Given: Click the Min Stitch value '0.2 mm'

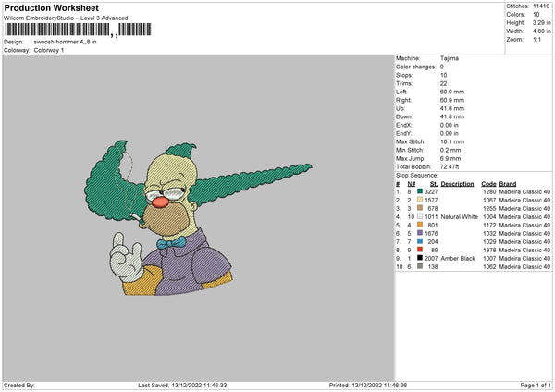Looking at the screenshot, I should pos(450,150).
